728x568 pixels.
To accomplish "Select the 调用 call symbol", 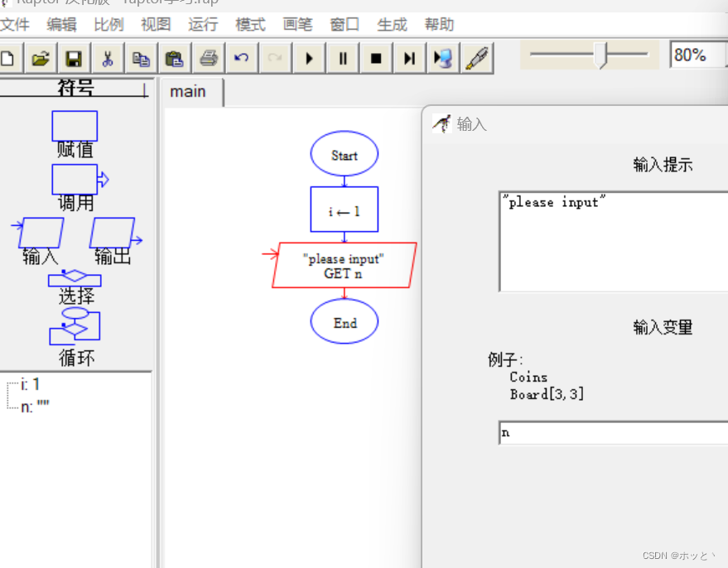I will tap(80, 179).
